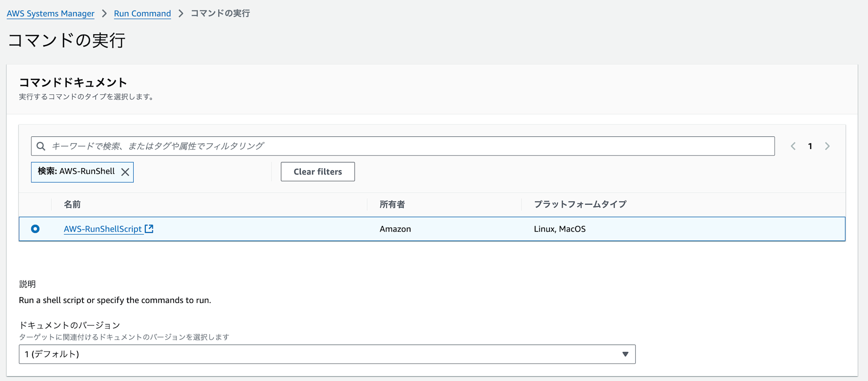Go to next page of documents
Screen dimensions: 868x381
click(x=827, y=146)
